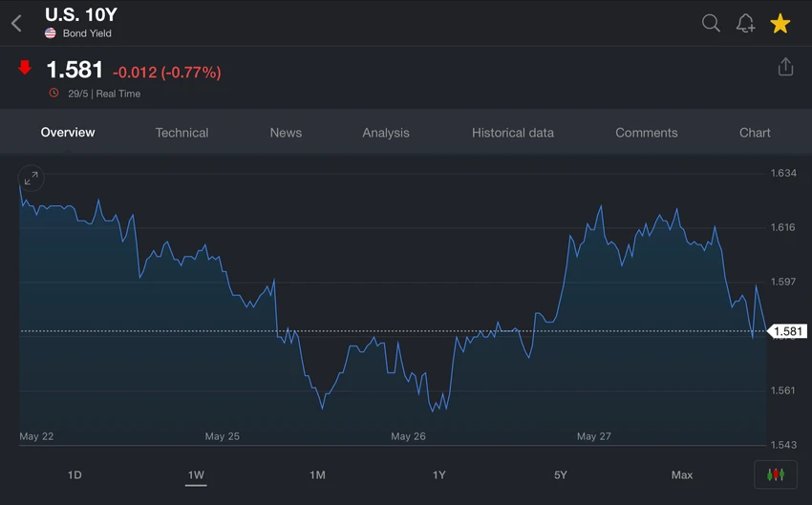
Task: Click the 1.561 axis value
Action: (783, 390)
